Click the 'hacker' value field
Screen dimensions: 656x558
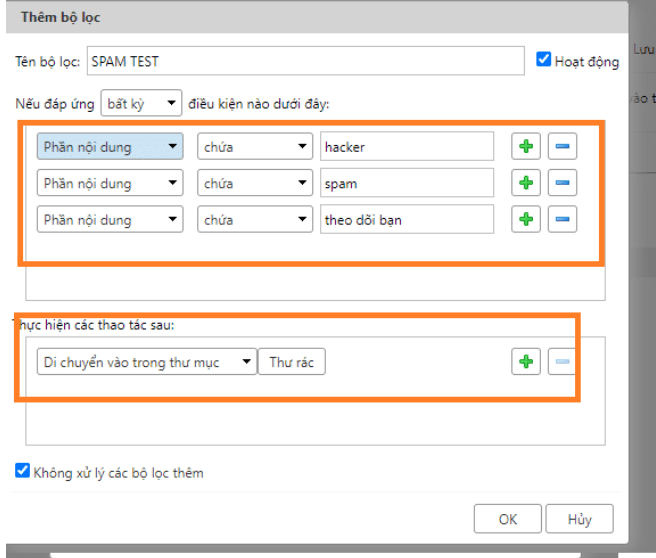(407, 146)
